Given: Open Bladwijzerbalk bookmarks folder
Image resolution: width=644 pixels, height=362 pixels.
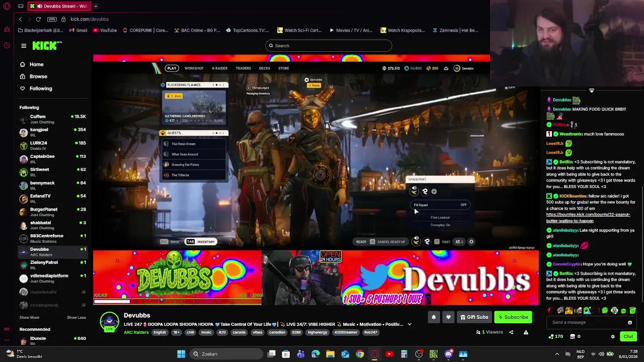Looking at the screenshot, I should pos(40,30).
